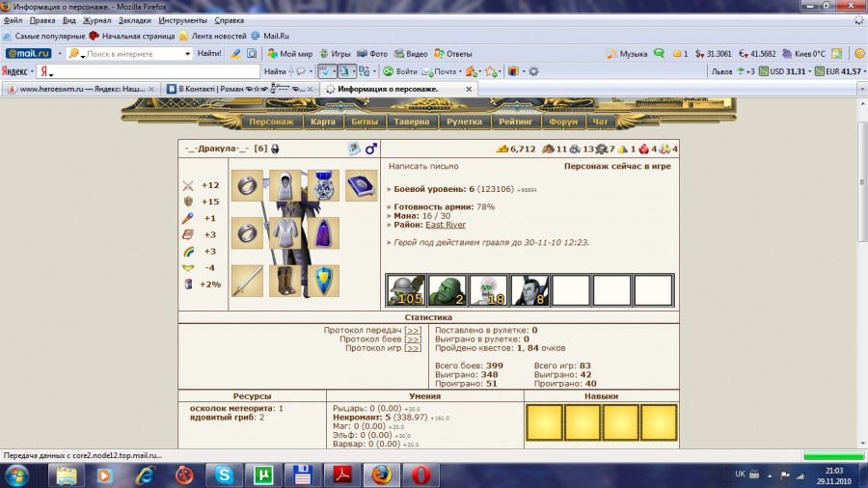Click the upper ring equipment slot
This screenshot has height=488, width=868.
247,185
